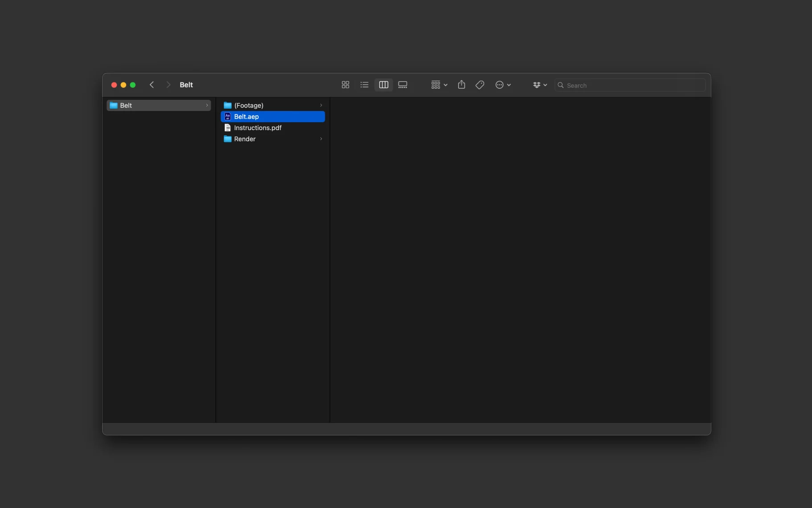Select the Belt folder in first column
This screenshot has height=508, width=812.
159,105
